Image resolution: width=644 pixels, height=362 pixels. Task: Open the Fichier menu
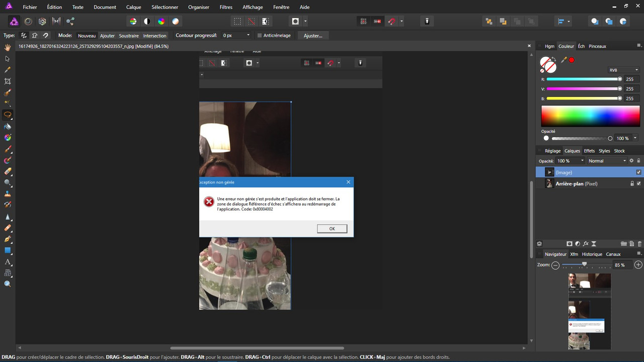coord(30,7)
